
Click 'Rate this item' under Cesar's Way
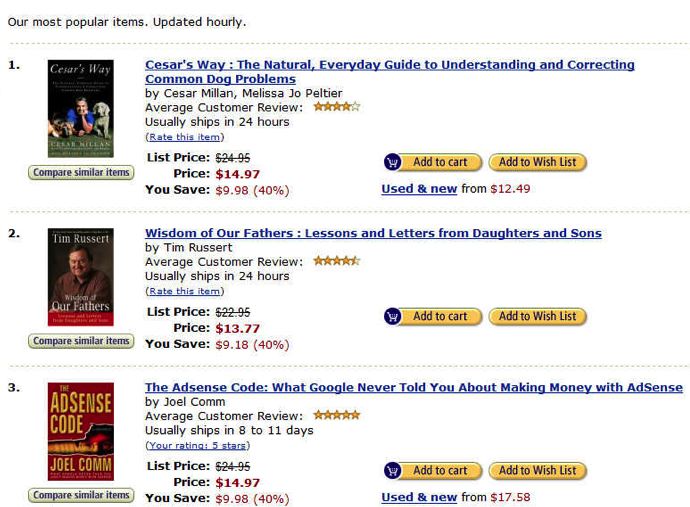[185, 137]
